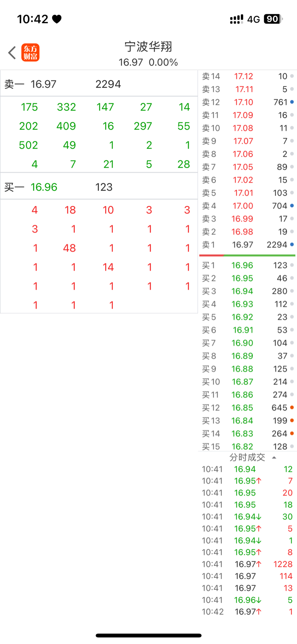The width and height of the screenshot is (297, 644).
Task: Select the 卖13 price 17.11
Action: (x=244, y=89)
